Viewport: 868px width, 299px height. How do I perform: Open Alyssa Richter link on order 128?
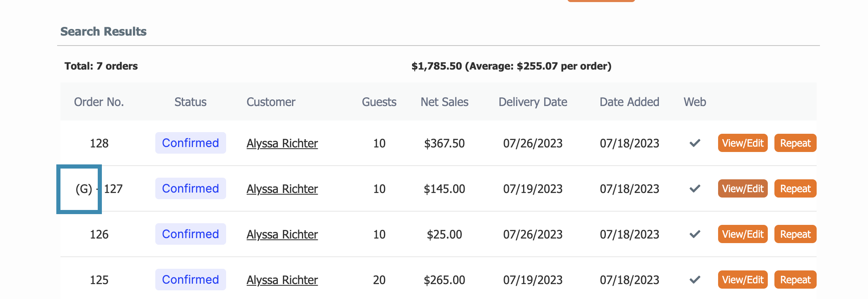(282, 143)
